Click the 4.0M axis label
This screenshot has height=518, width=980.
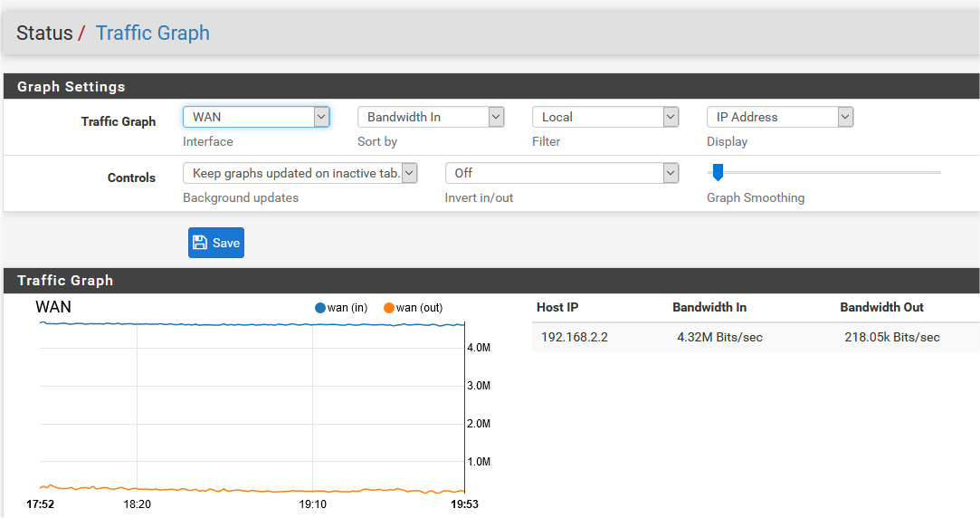[x=479, y=348]
